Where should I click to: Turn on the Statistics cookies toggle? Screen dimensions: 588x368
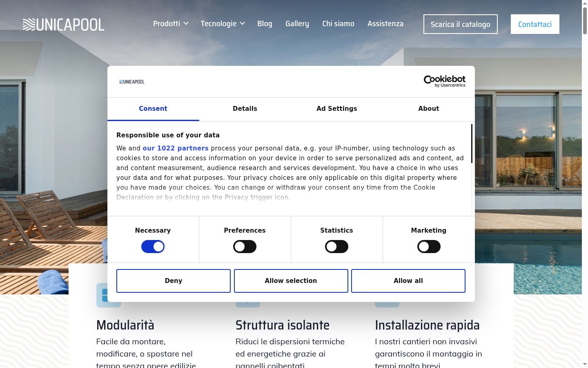(336, 247)
